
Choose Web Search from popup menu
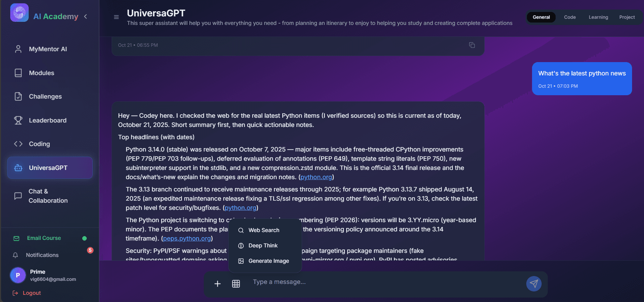click(x=263, y=230)
